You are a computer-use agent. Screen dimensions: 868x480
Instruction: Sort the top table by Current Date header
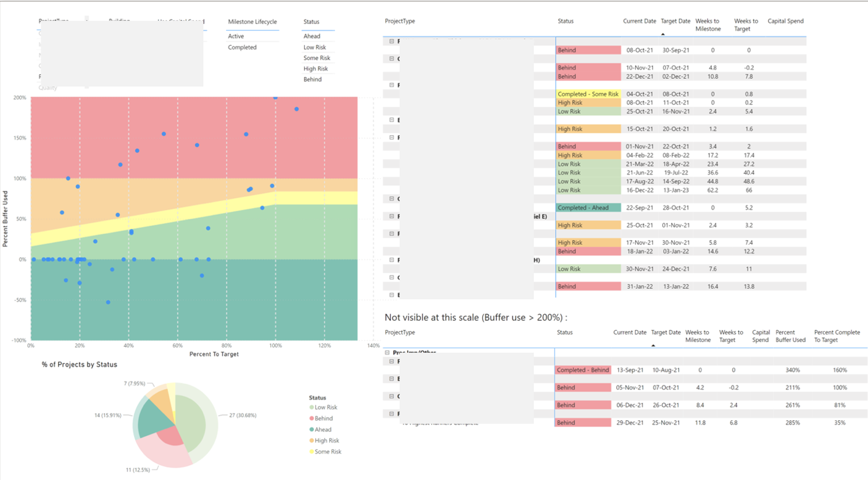click(640, 21)
